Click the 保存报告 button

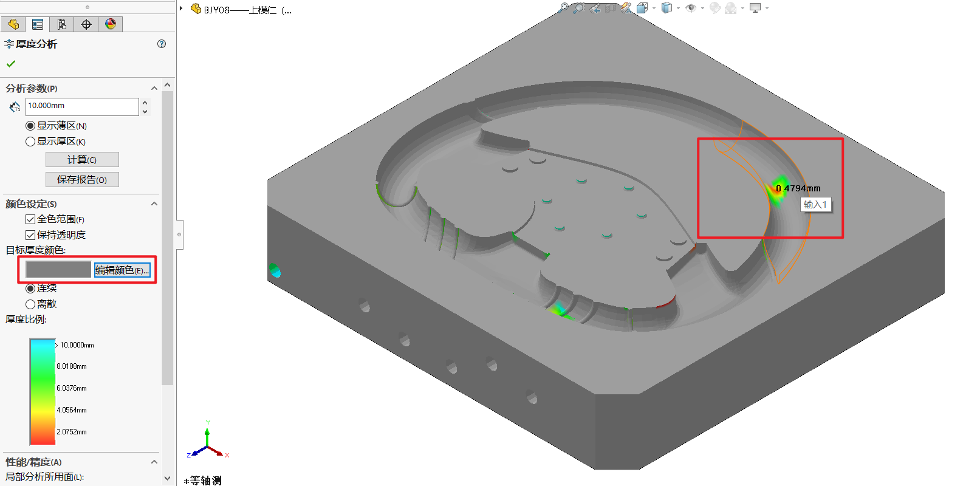pos(82,180)
